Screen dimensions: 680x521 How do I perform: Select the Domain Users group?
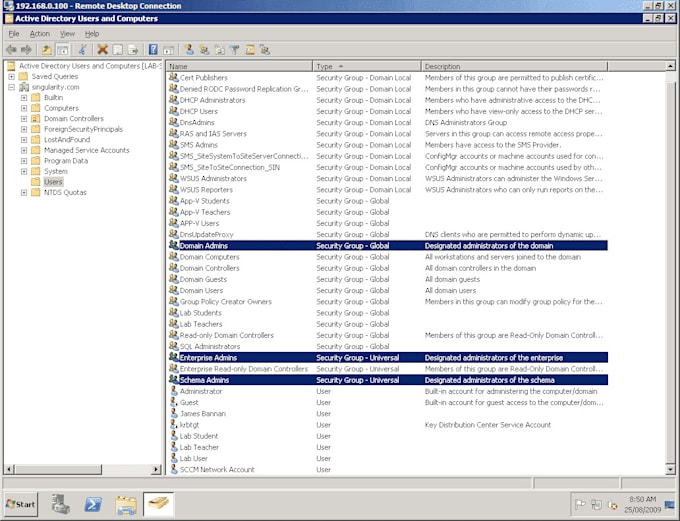point(201,291)
